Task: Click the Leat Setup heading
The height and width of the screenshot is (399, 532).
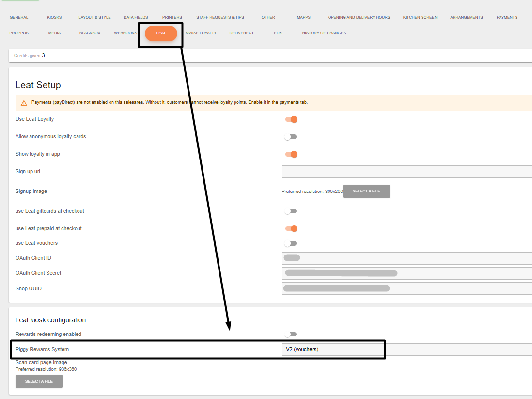Action: 38,85
